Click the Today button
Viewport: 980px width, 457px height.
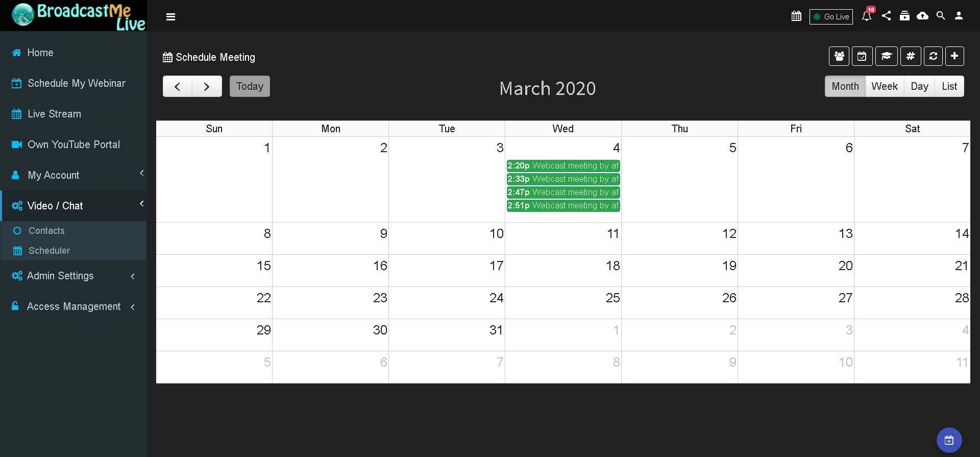pos(250,86)
